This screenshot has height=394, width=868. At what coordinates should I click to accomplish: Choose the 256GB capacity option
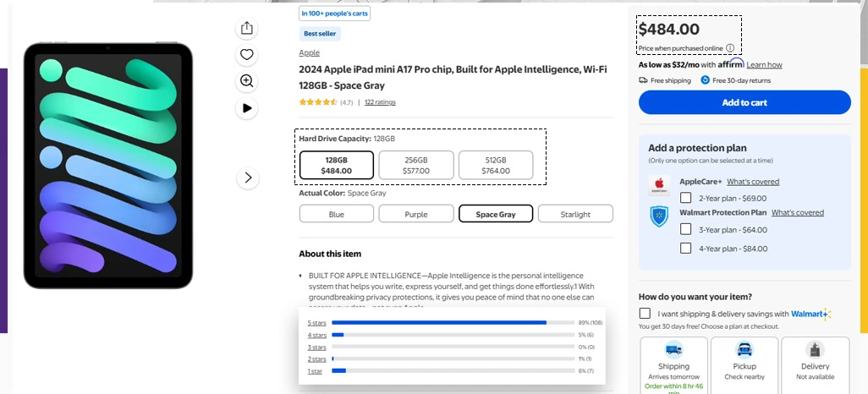416,165
